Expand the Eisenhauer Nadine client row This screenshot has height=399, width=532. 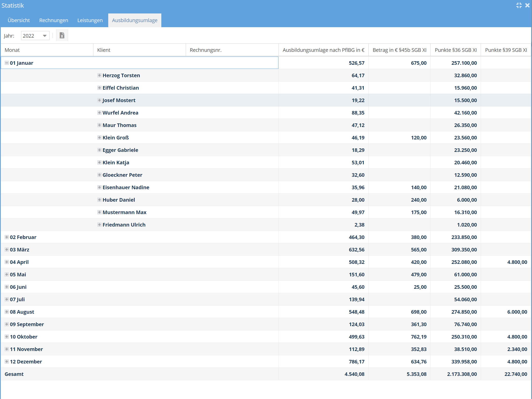pyautogui.click(x=99, y=187)
